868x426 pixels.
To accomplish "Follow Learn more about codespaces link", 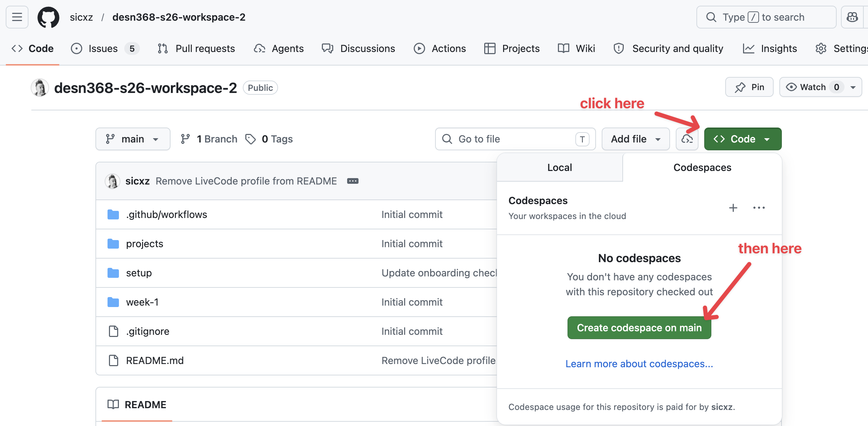I will pos(639,364).
